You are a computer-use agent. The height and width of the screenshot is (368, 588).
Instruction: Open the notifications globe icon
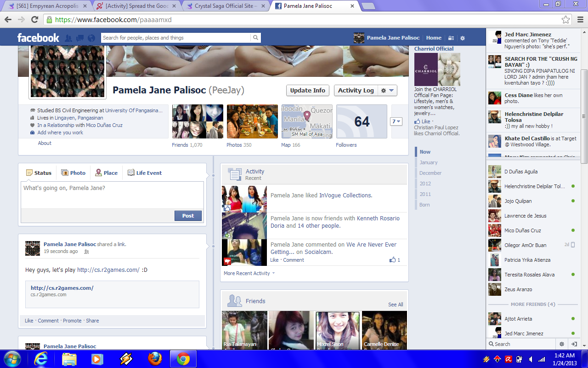[91, 38]
